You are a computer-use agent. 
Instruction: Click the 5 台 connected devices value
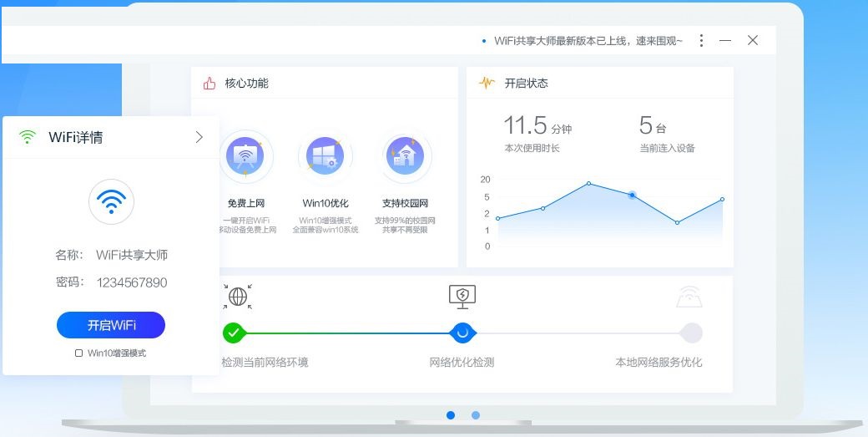(652, 125)
